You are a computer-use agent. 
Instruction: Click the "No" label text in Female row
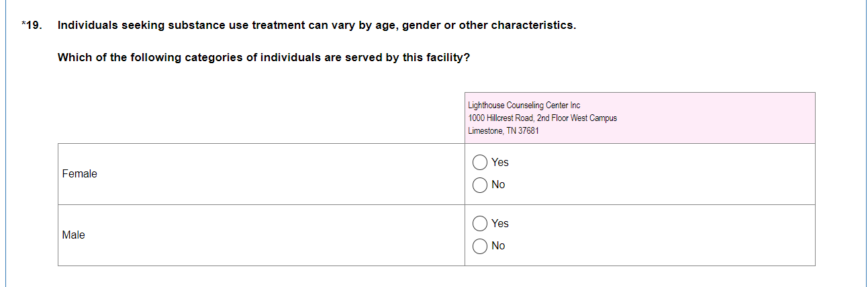498,185
